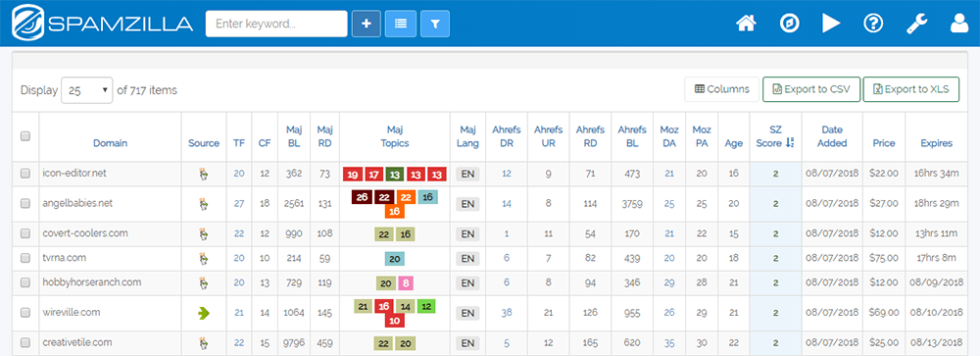
Task: Click the funnel filter icon
Action: [435, 24]
